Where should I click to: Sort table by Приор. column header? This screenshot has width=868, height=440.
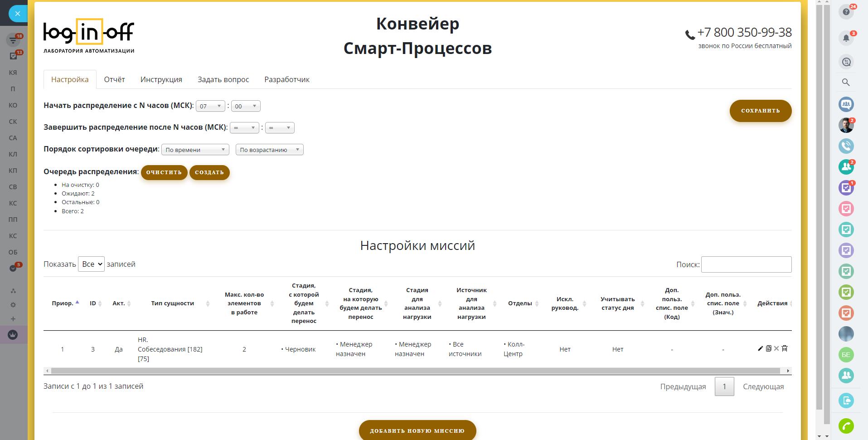point(65,303)
